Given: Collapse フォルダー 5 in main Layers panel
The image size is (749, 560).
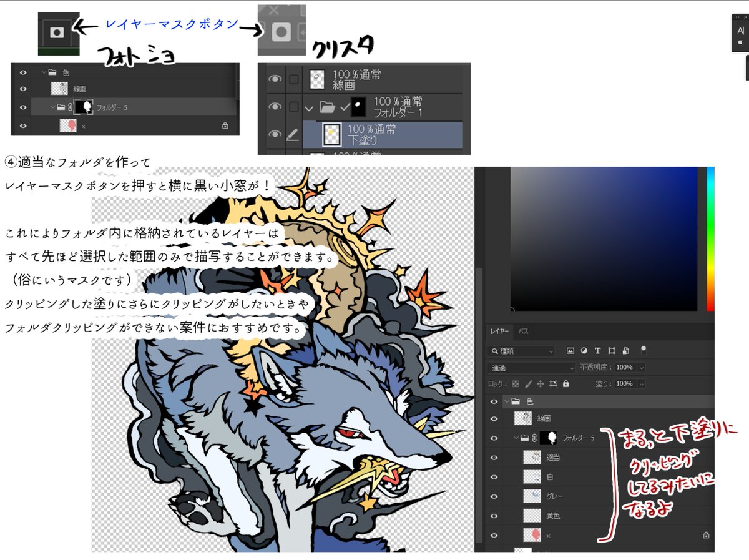Looking at the screenshot, I should [516, 438].
